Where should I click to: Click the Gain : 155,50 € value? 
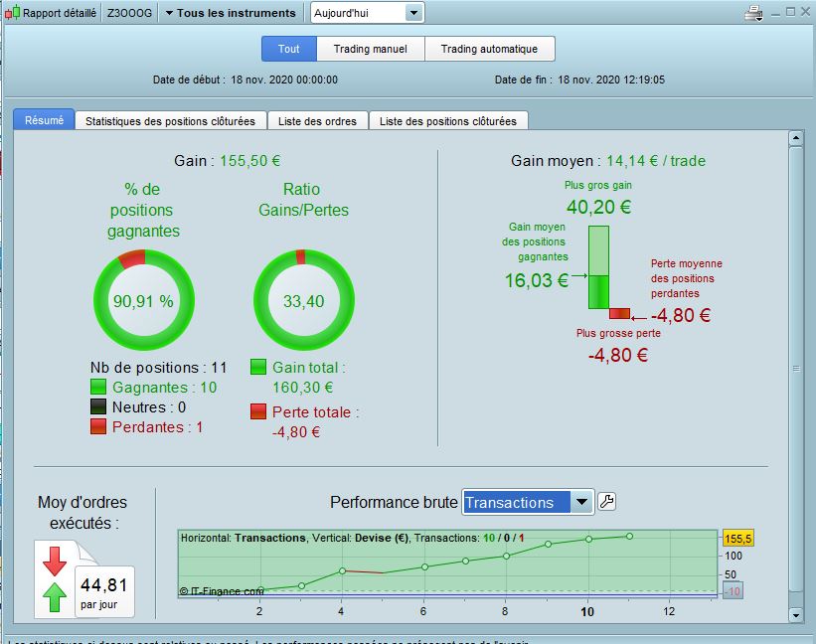point(249,161)
